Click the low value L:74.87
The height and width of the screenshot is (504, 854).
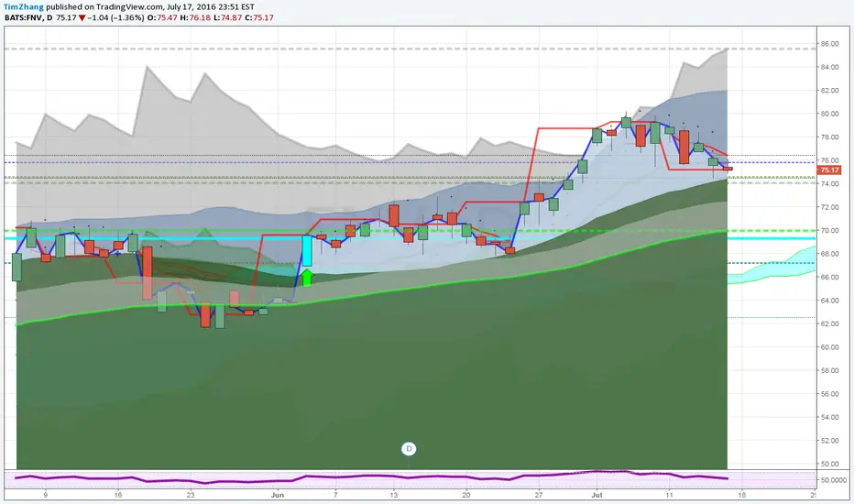click(227, 17)
